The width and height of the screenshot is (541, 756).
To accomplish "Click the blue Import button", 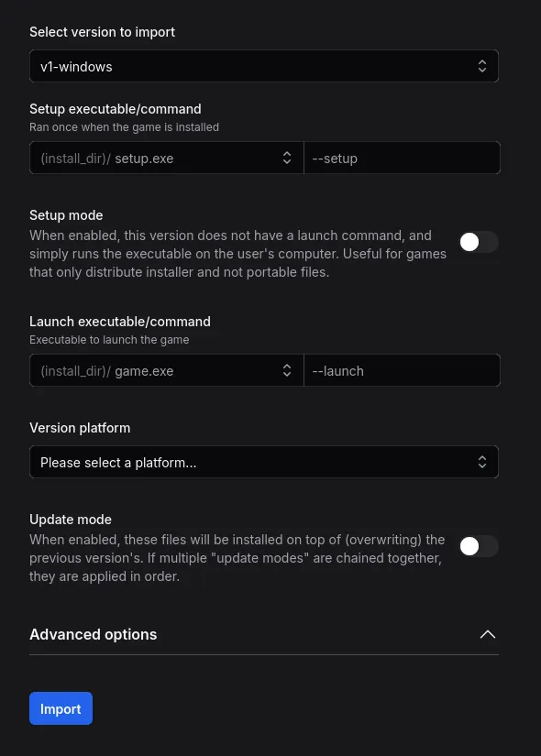I will (x=61, y=708).
